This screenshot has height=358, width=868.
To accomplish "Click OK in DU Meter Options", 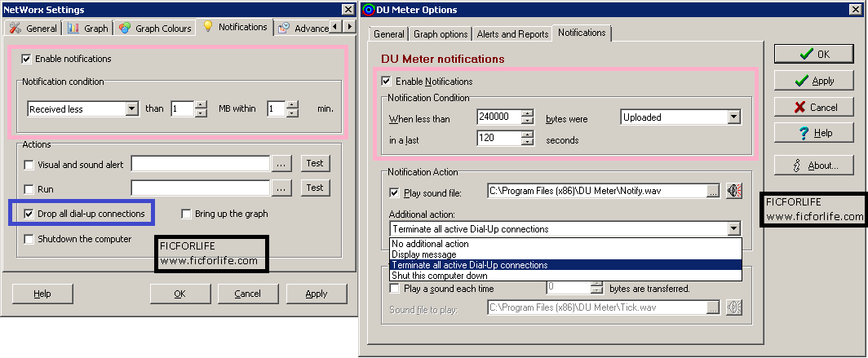I will (814, 54).
